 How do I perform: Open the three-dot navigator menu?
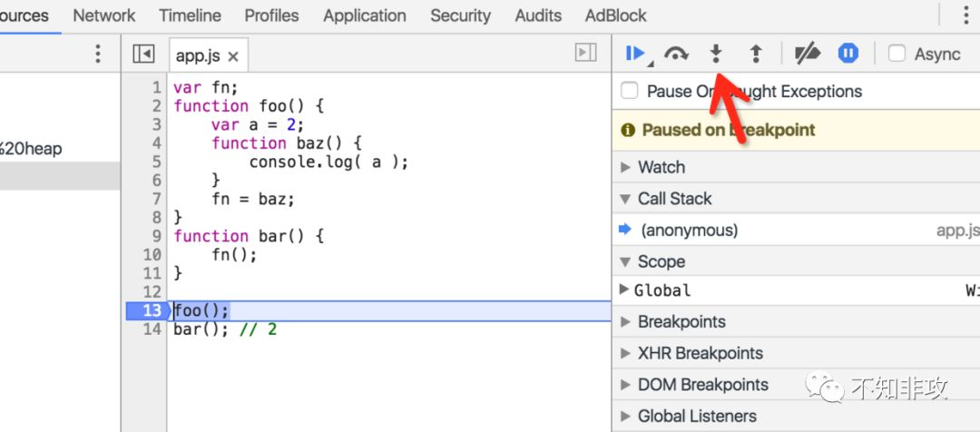tap(97, 54)
